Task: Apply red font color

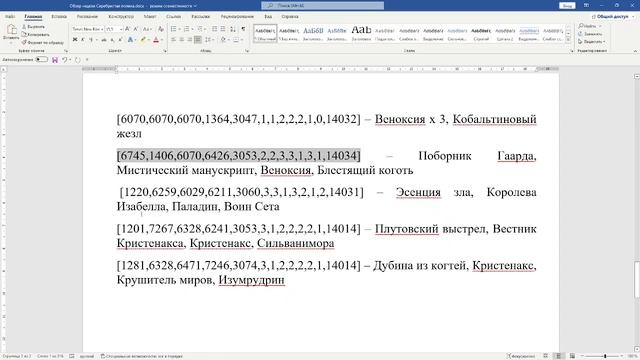Action: click(156, 40)
